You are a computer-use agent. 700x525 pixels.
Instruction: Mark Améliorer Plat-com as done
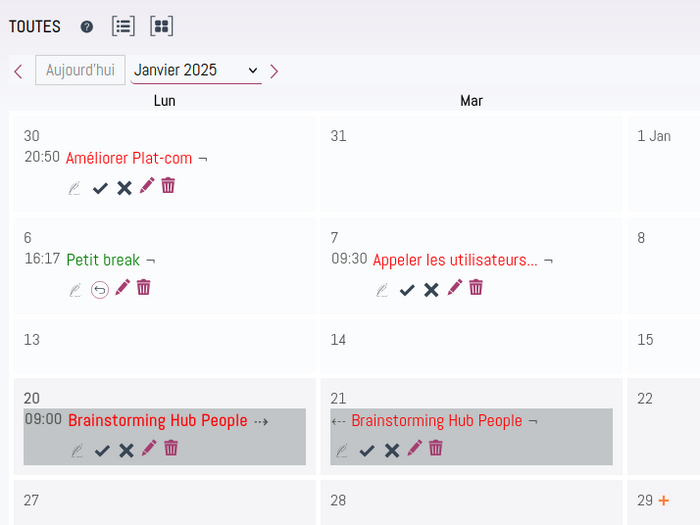100,188
